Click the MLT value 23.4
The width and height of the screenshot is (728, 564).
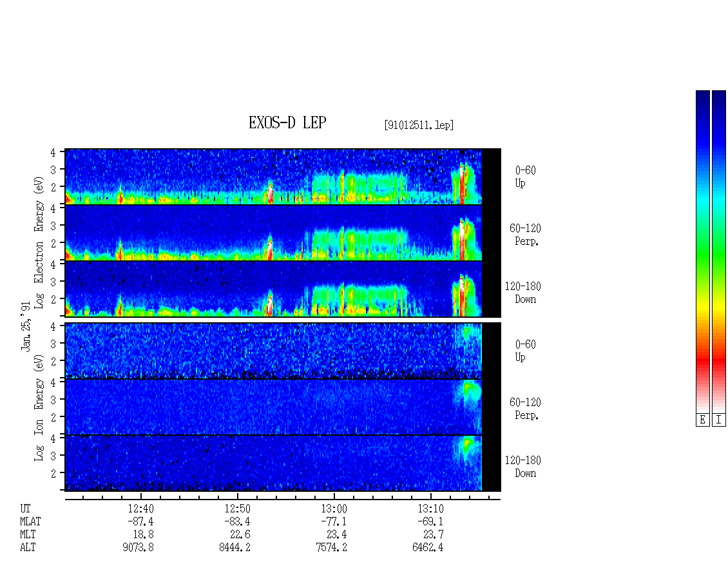[x=336, y=535]
